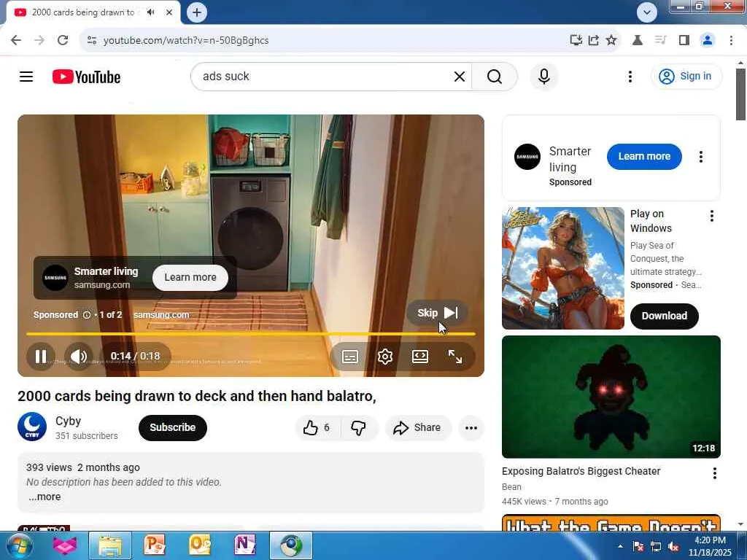Open the ad info icon next to Sponsored
This screenshot has width=747, height=560.
click(87, 315)
